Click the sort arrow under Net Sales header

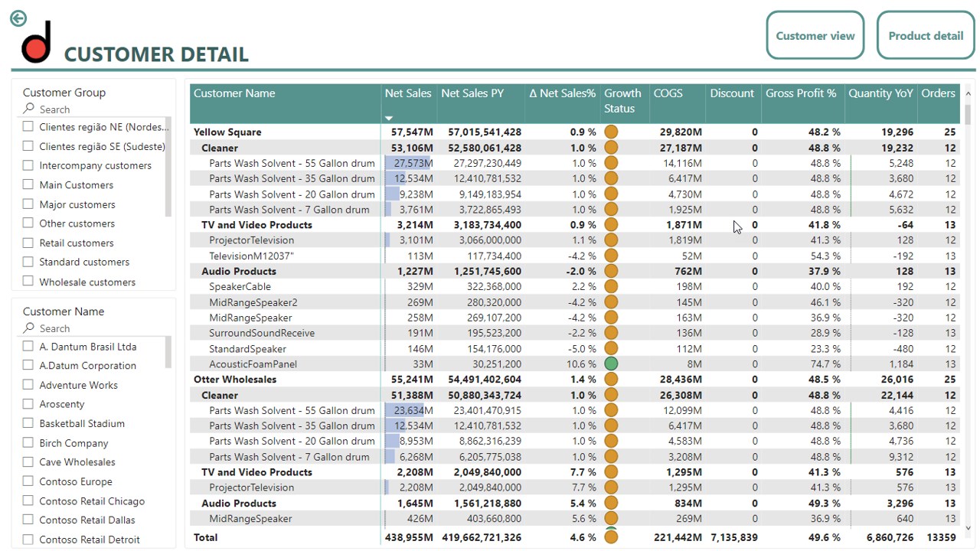(x=389, y=118)
